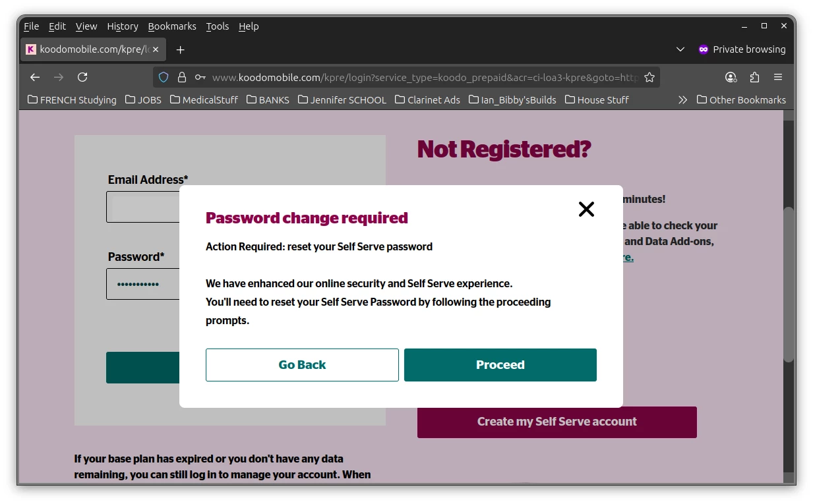
Task: Go back with the back arrow
Action: click(35, 77)
